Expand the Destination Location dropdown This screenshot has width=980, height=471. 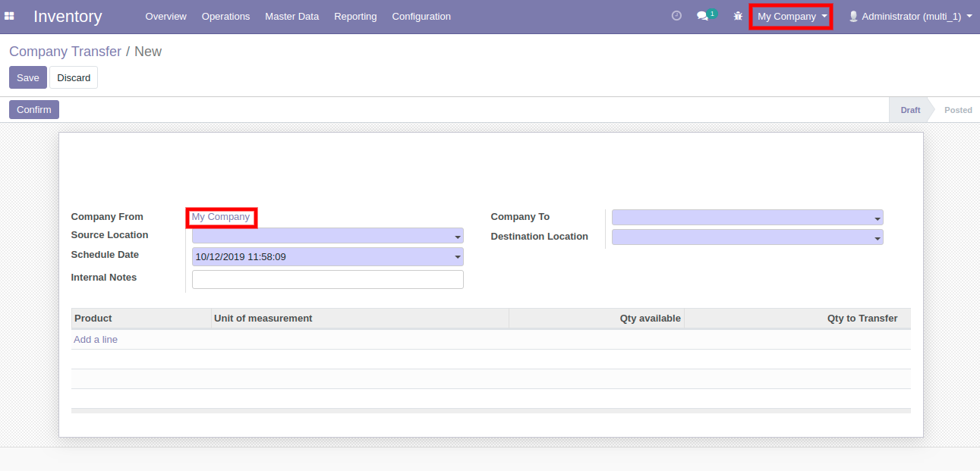(747, 237)
